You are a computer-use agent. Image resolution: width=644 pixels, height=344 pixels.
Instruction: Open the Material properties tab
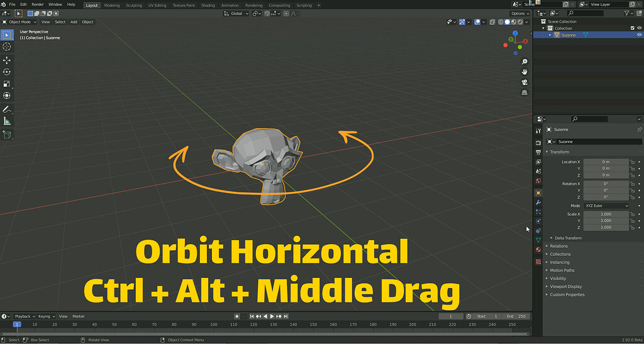538,249
